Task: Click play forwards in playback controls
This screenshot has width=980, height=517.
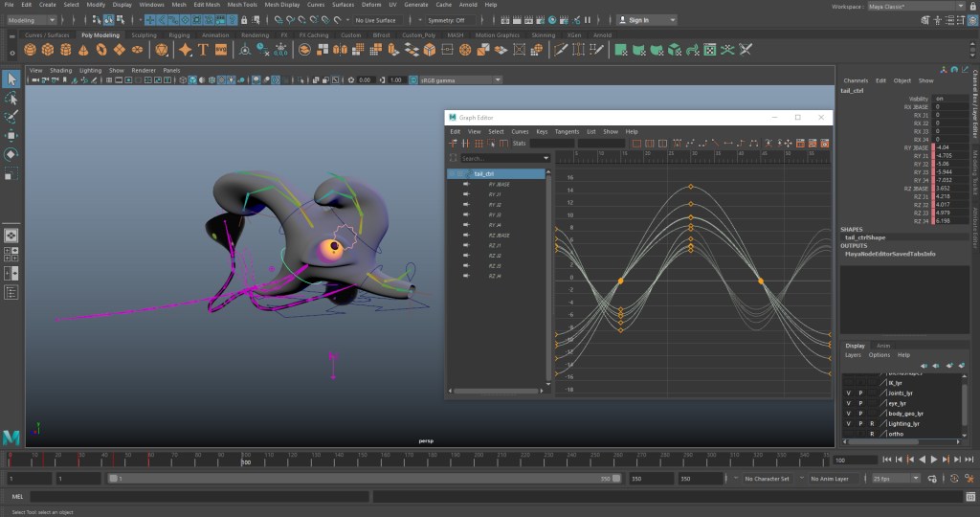Action: pyautogui.click(x=933, y=460)
